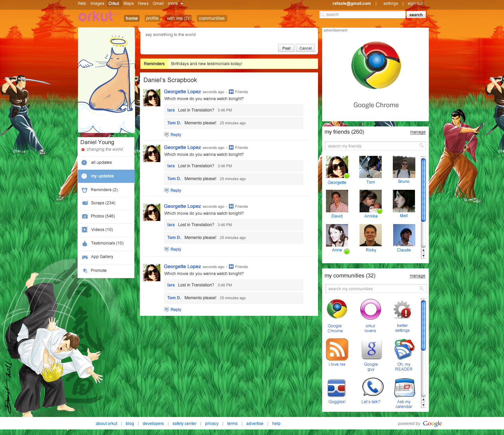Open Annika's friend photo

(371, 201)
